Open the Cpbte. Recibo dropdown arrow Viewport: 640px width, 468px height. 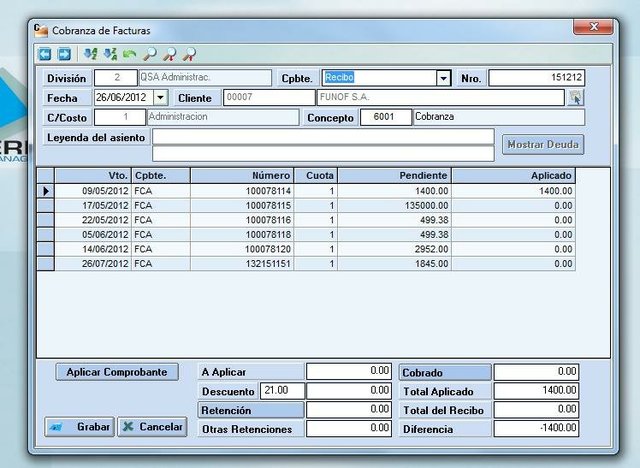pos(443,78)
